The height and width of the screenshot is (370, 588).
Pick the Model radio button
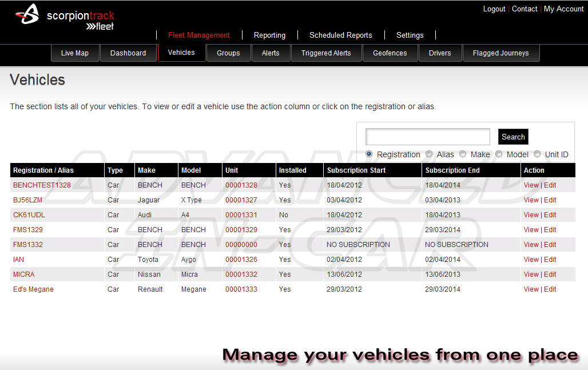click(499, 154)
